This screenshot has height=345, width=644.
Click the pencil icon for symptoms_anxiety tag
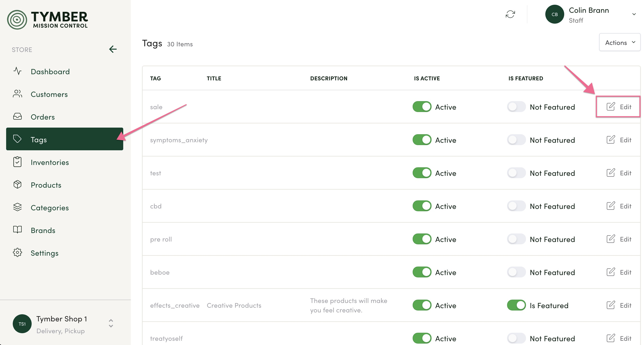pos(610,140)
